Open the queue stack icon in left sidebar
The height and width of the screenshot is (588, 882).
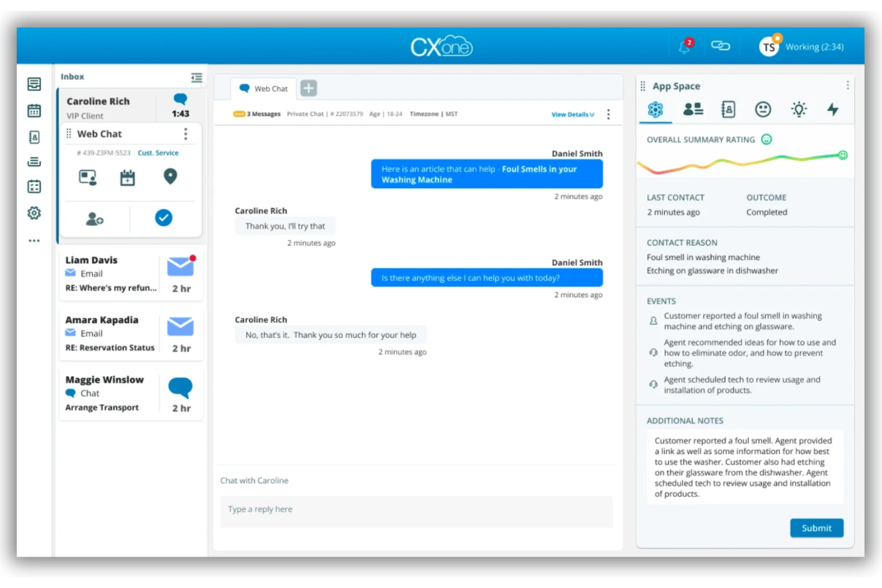(35, 161)
